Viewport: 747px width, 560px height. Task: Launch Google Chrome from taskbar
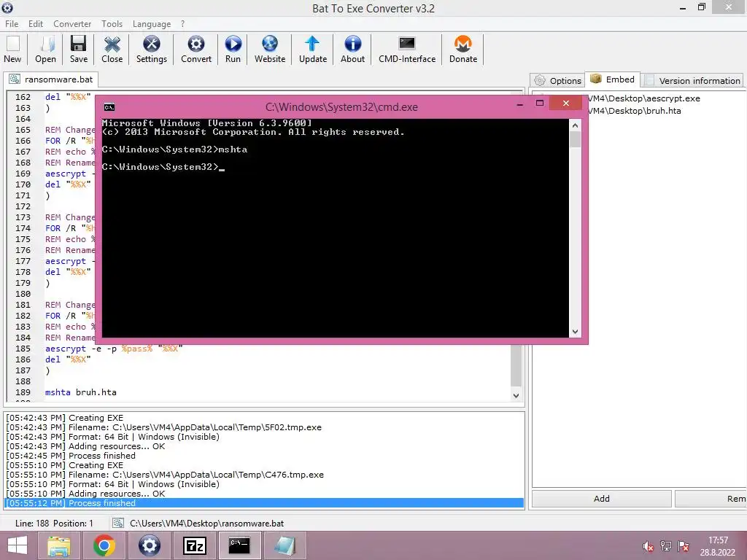click(104, 545)
